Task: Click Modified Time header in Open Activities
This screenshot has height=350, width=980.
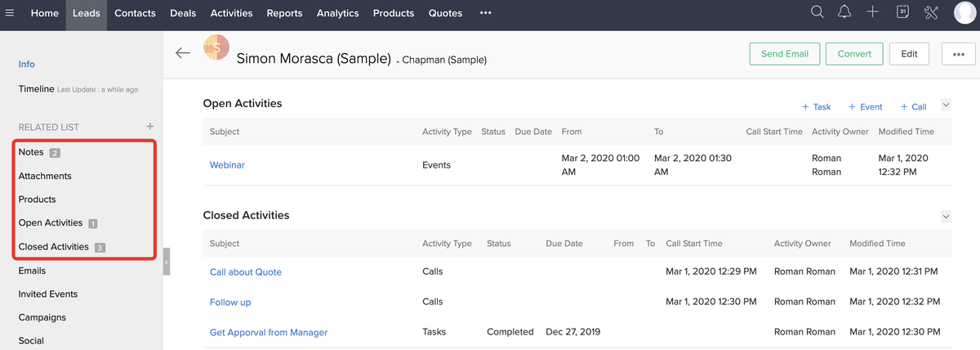Action: (x=906, y=132)
